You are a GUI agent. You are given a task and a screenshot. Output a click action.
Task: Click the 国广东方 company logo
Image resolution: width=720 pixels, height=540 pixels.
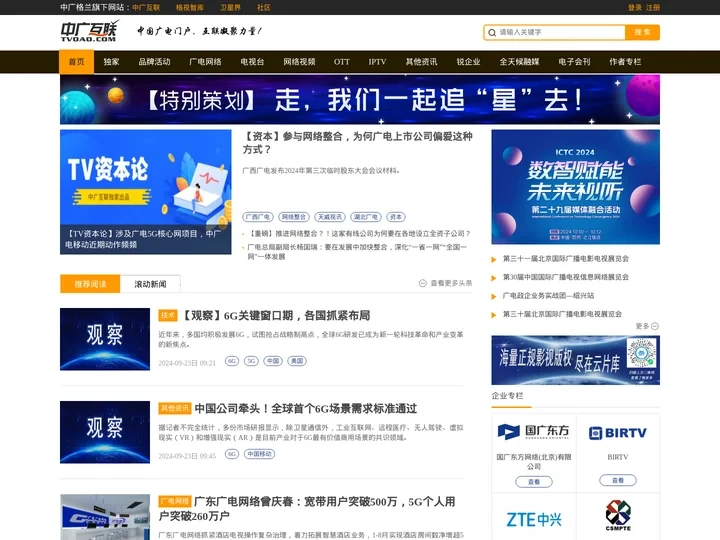point(534,432)
